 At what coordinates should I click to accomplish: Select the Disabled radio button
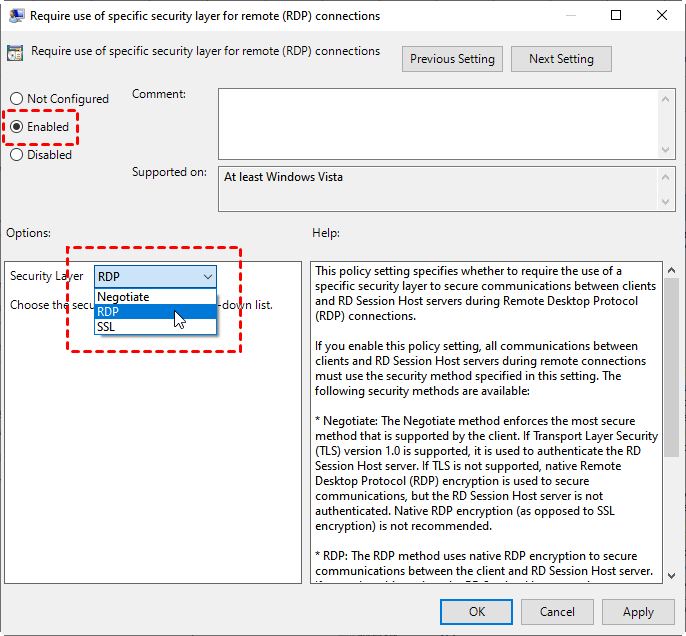(x=17, y=155)
